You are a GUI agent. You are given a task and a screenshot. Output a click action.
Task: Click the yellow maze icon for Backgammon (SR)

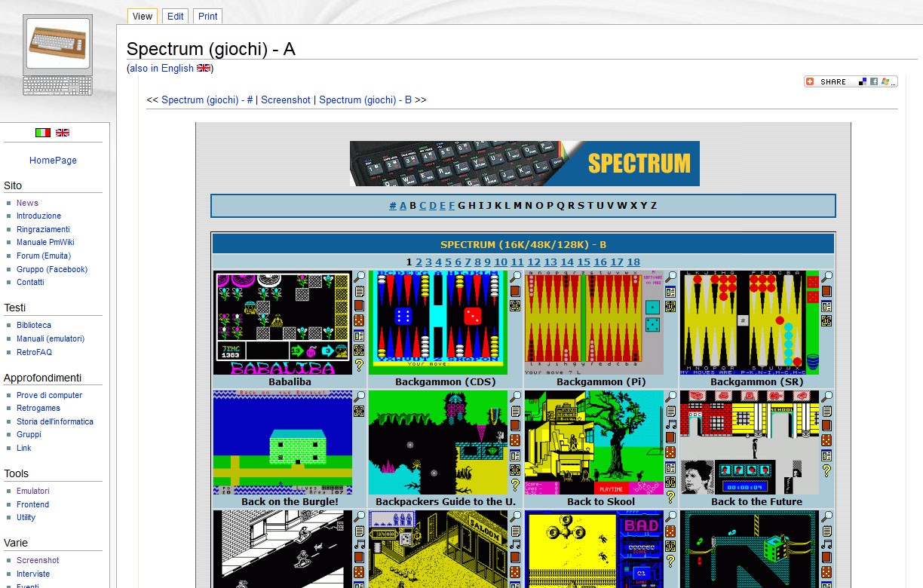[x=826, y=320]
